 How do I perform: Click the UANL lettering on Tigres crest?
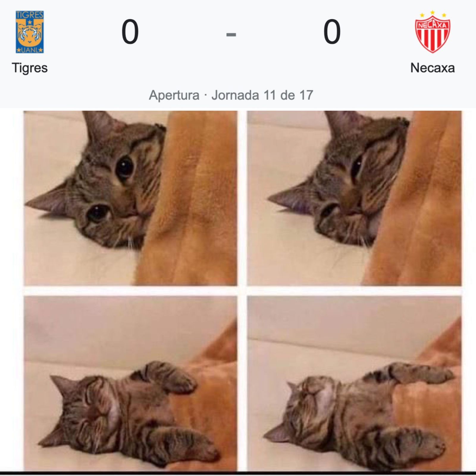click(30, 50)
